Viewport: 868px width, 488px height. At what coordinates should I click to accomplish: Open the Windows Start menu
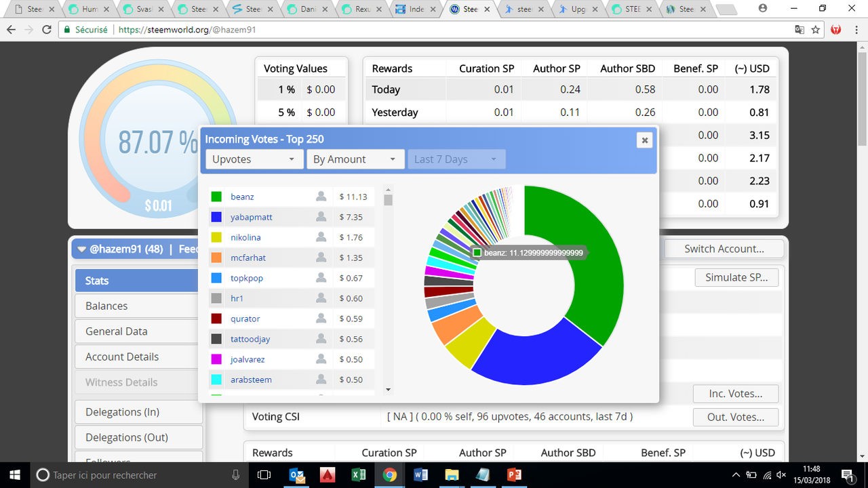[x=14, y=474]
